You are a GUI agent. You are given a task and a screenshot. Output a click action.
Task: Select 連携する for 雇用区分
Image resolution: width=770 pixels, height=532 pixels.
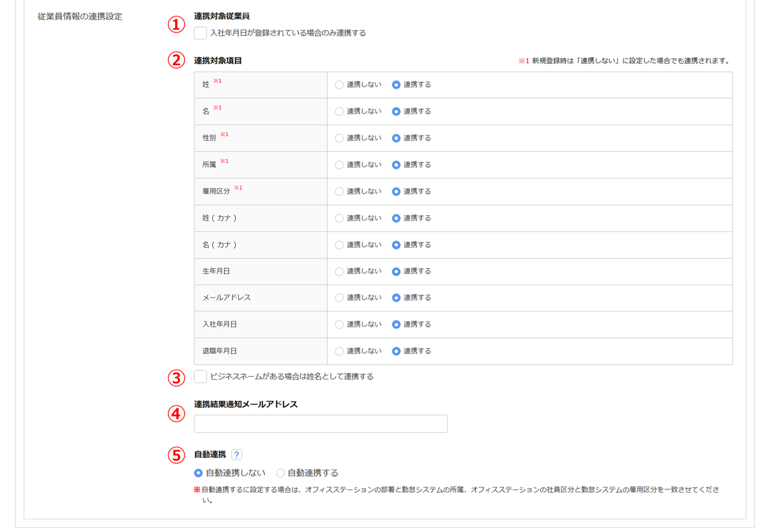pos(396,191)
